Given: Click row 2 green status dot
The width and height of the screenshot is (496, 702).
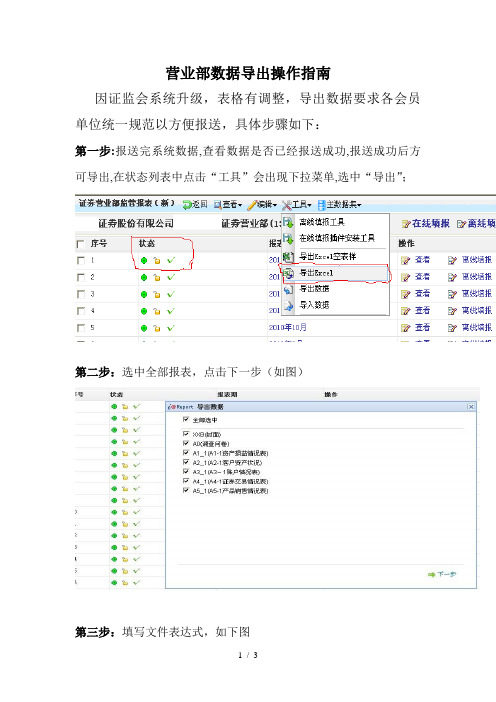Looking at the screenshot, I should [x=144, y=278].
